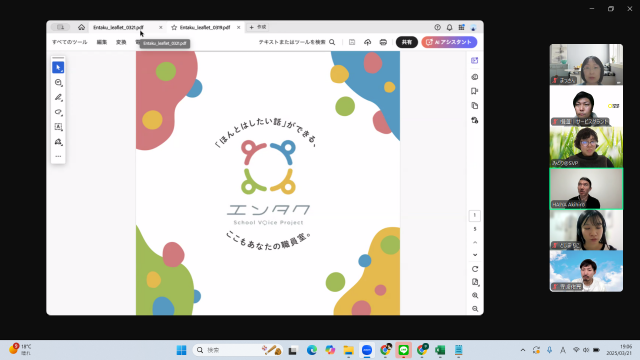Open the weather widget on taskbar
640x360 pixels.
tap(21, 349)
